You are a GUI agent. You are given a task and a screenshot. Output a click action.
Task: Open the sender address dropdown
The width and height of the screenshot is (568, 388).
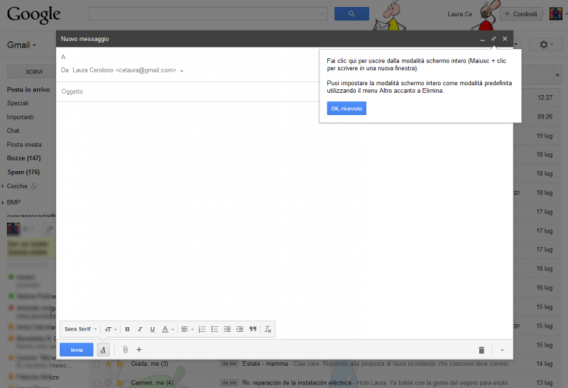click(x=182, y=71)
